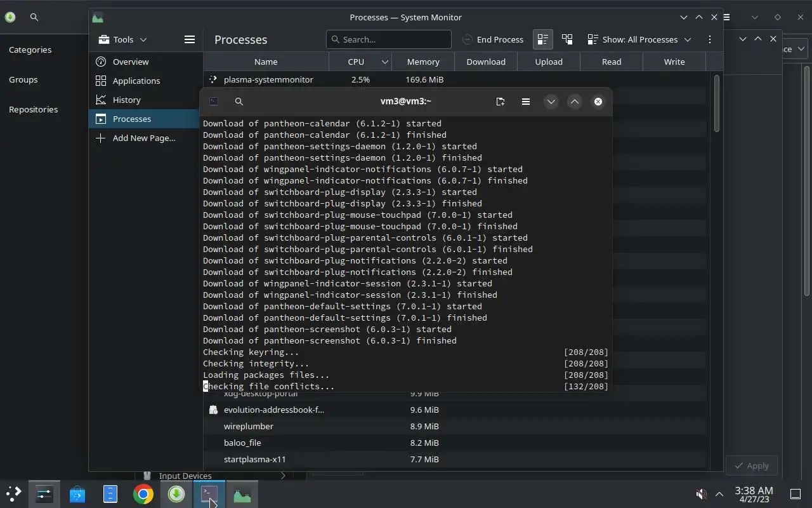
Task: Open Repositories in package manager window
Action: pos(33,109)
